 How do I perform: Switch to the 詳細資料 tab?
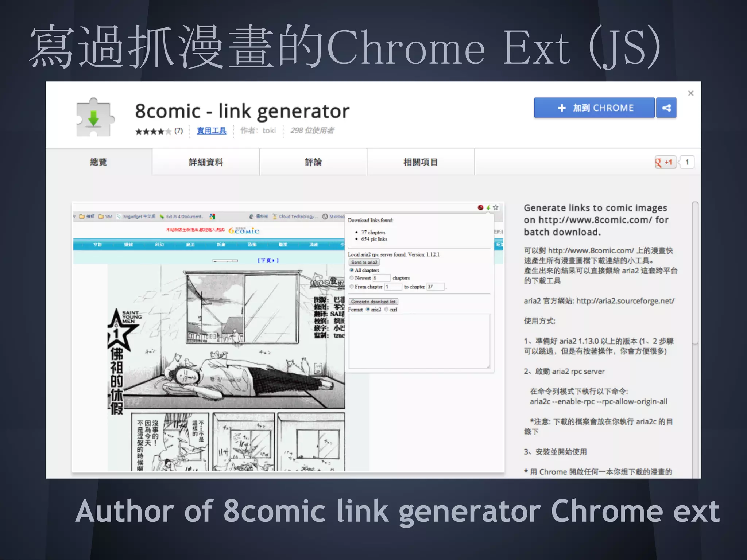206,162
